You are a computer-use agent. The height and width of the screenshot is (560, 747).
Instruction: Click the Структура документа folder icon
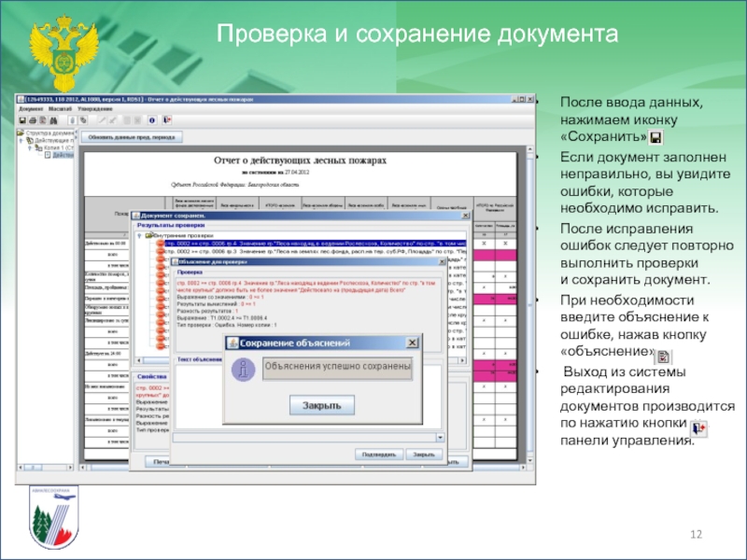(x=21, y=133)
